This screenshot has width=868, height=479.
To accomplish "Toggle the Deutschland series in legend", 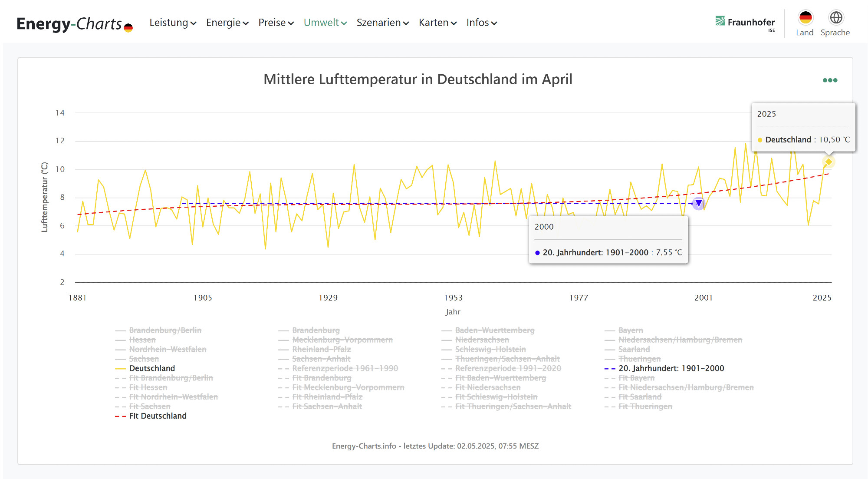I will (145, 368).
